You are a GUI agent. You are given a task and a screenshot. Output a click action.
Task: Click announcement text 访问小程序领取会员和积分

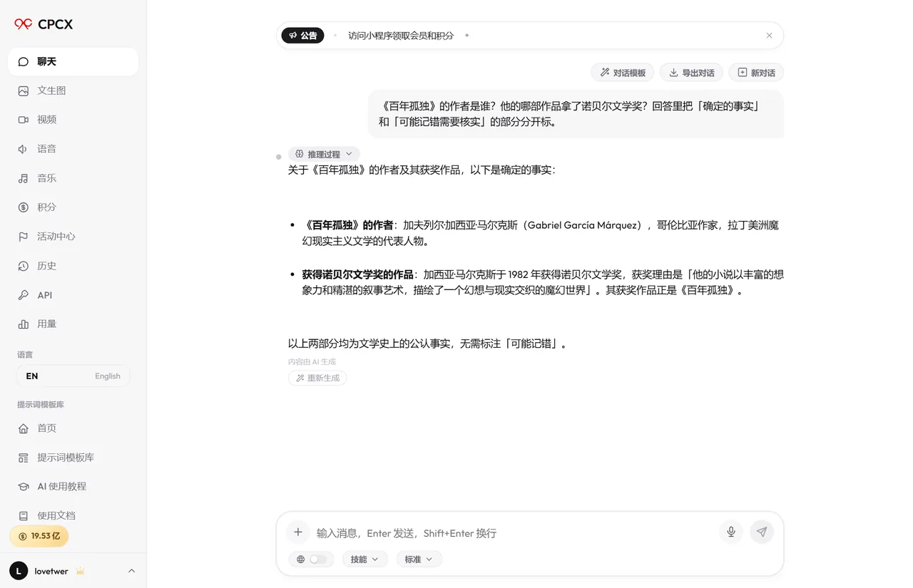401,36
